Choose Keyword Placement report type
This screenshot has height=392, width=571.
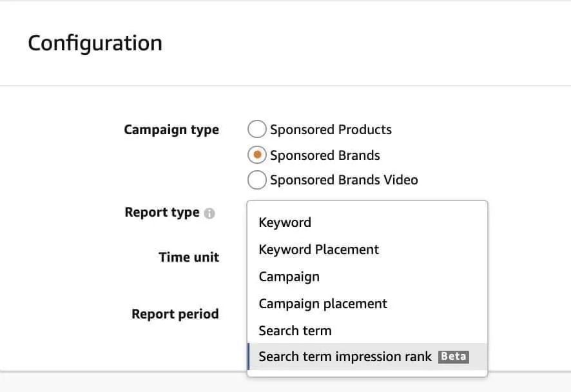pos(367,250)
